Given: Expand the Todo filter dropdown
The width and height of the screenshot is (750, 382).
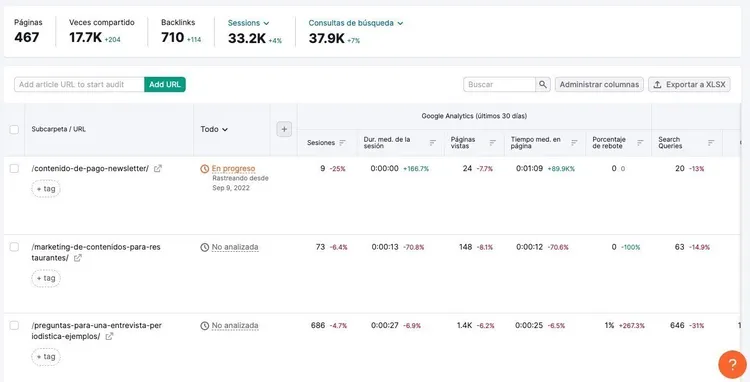Looking at the screenshot, I should click(214, 129).
